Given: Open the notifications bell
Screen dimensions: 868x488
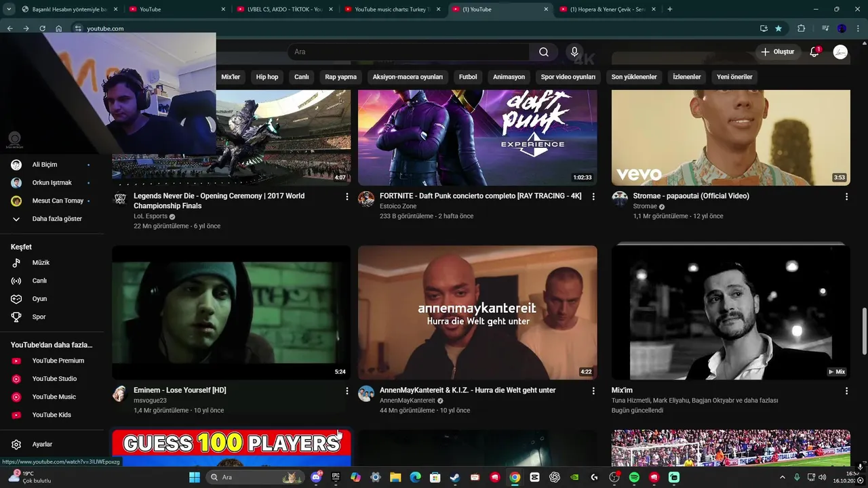Looking at the screenshot, I should click(x=814, y=52).
